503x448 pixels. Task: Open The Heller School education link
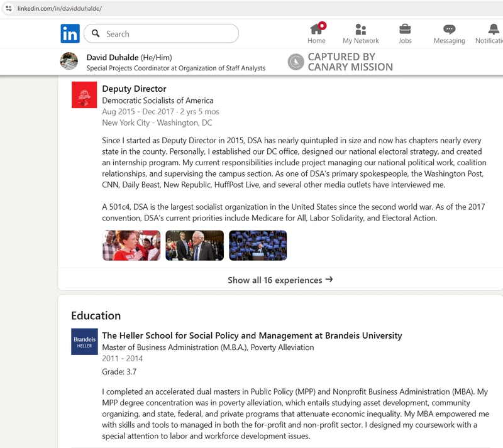(251, 336)
